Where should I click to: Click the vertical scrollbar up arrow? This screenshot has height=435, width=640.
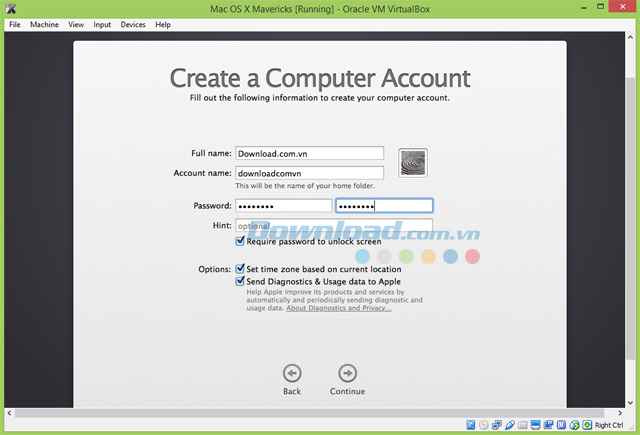(x=630, y=37)
